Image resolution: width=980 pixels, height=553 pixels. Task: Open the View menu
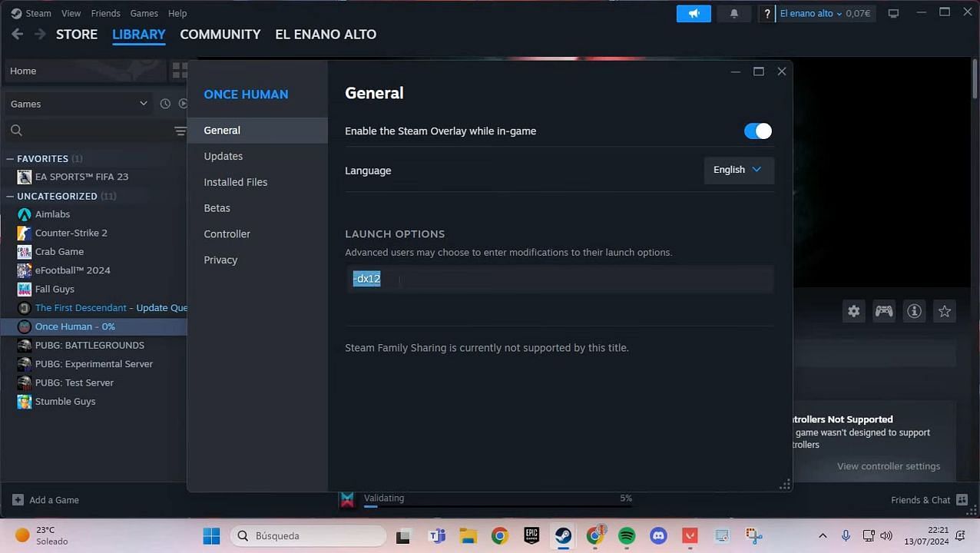pyautogui.click(x=71, y=13)
